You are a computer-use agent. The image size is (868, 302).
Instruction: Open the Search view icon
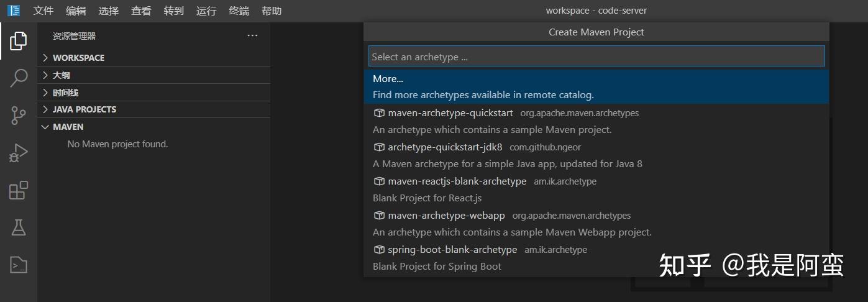click(x=19, y=78)
